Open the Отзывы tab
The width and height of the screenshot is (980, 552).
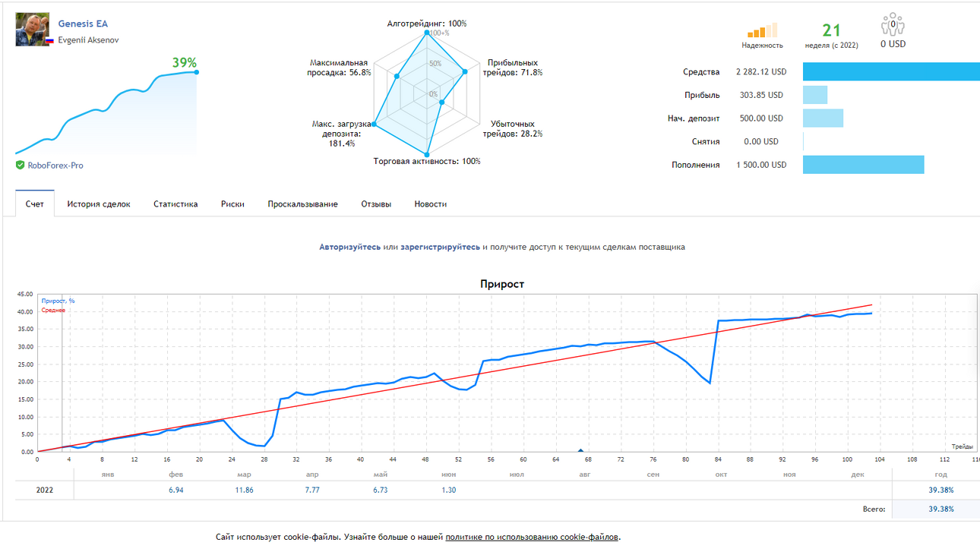[376, 203]
